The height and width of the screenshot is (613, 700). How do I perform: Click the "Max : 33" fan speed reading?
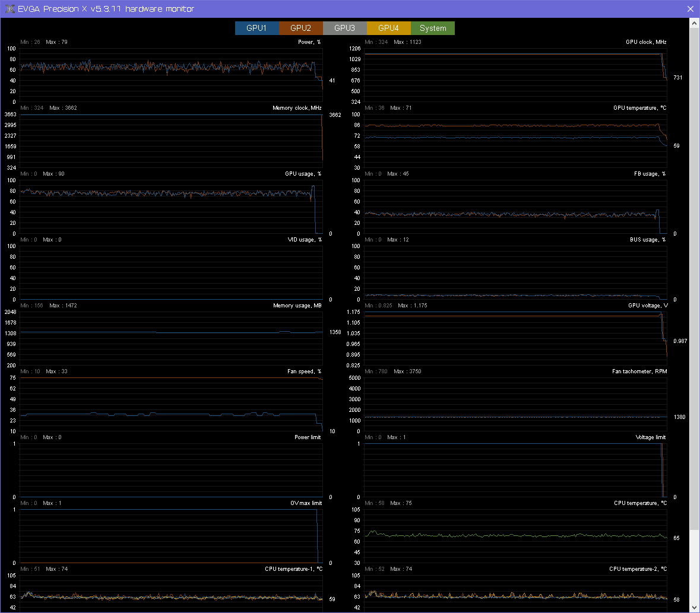[56, 371]
